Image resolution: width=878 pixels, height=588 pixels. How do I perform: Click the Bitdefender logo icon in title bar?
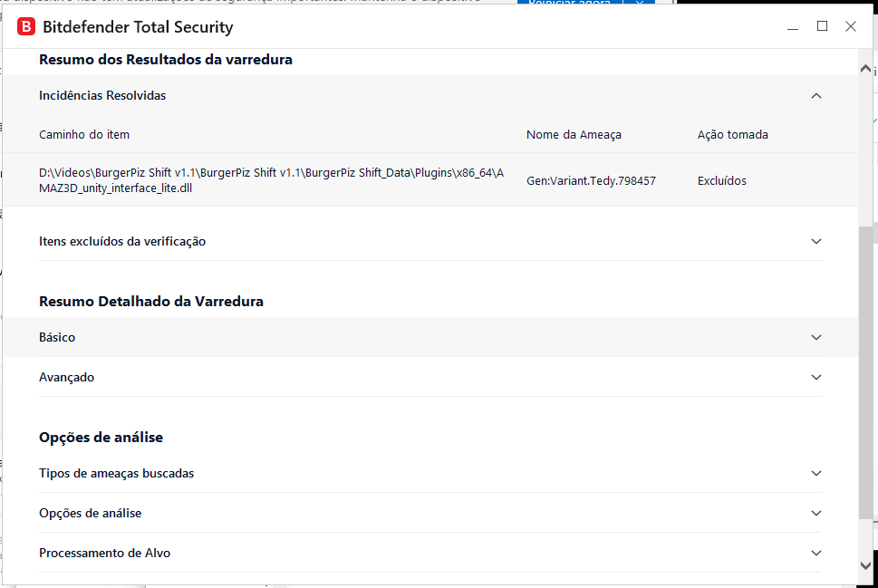26,26
